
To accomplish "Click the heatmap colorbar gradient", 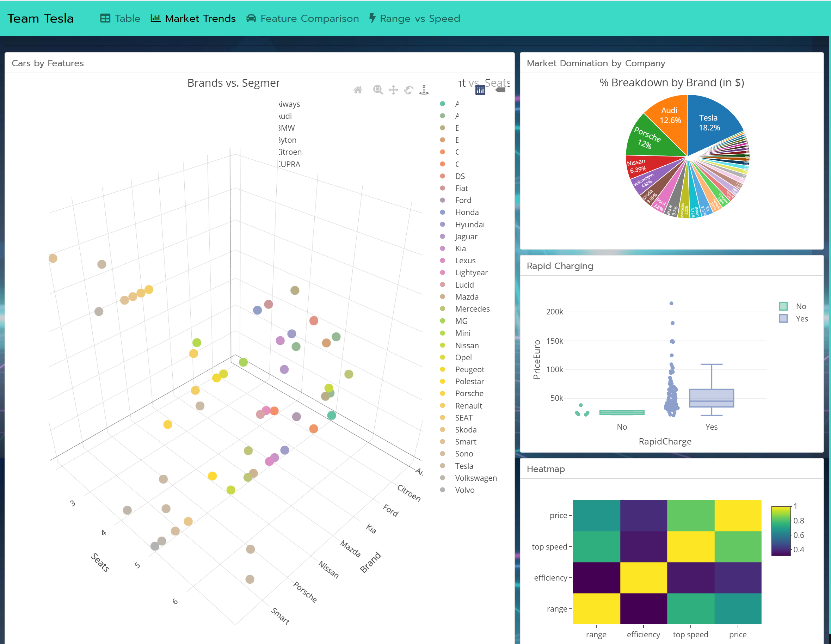I will [781, 531].
